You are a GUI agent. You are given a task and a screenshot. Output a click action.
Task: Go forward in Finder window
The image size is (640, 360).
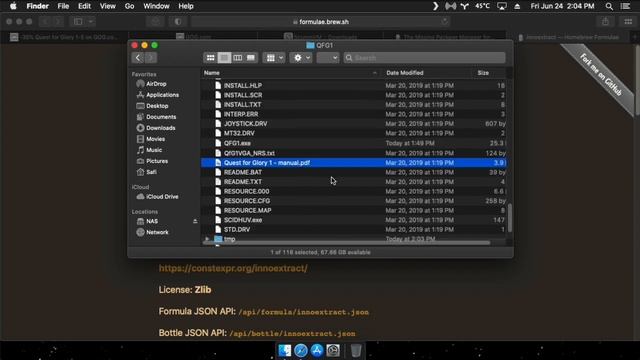pos(151,58)
